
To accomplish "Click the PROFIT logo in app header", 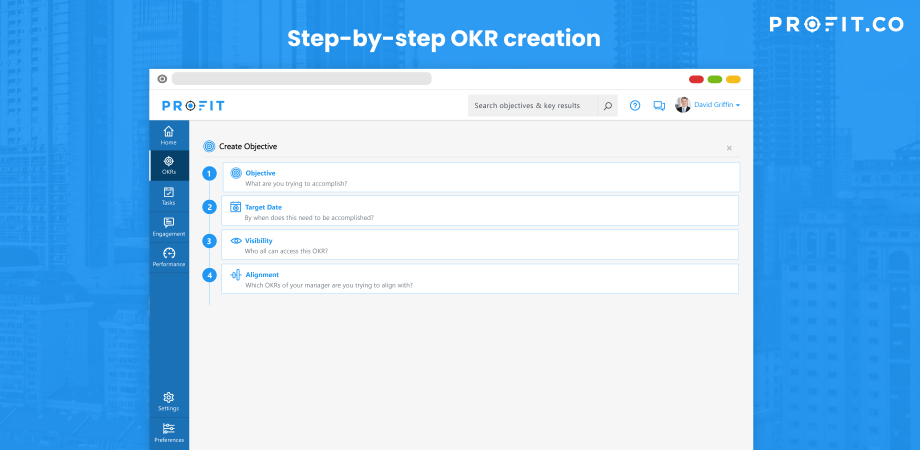I will click(x=193, y=106).
